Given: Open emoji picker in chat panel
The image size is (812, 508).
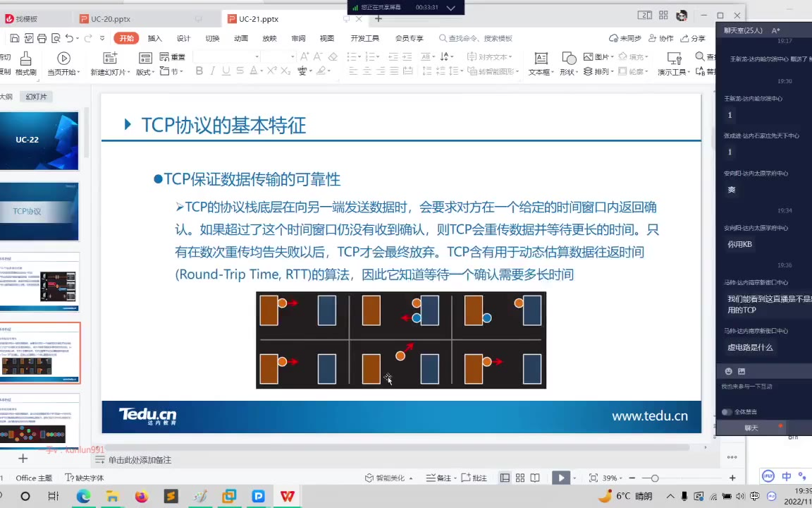Looking at the screenshot, I should click(x=729, y=371).
